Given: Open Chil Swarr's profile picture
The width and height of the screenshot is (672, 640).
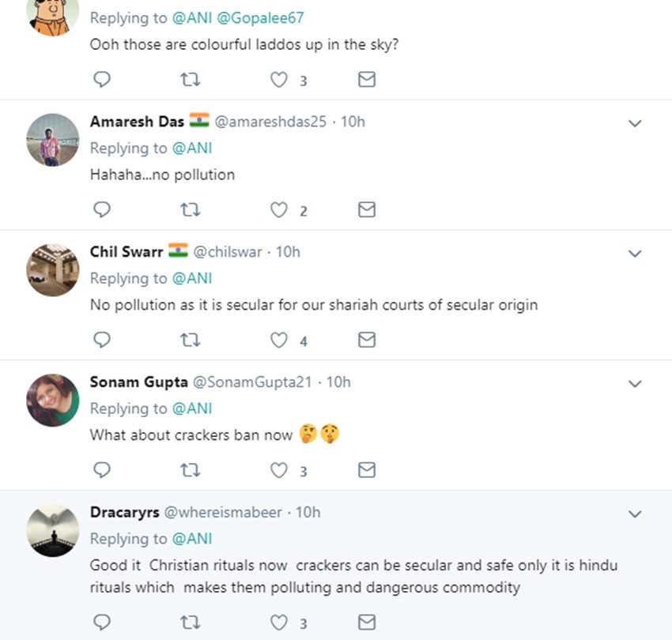Looking at the screenshot, I should (x=53, y=269).
